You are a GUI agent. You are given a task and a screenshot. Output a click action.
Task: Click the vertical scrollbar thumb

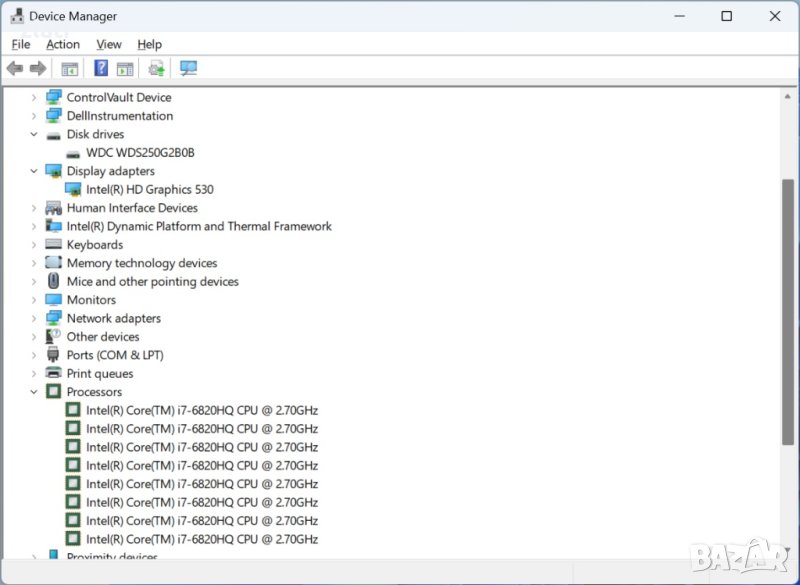788,310
